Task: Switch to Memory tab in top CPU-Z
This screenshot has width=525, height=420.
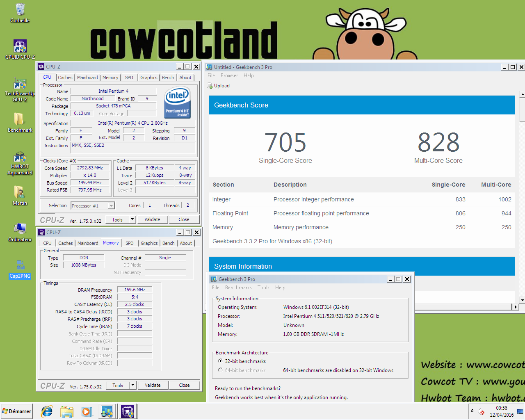Action: (x=110, y=78)
